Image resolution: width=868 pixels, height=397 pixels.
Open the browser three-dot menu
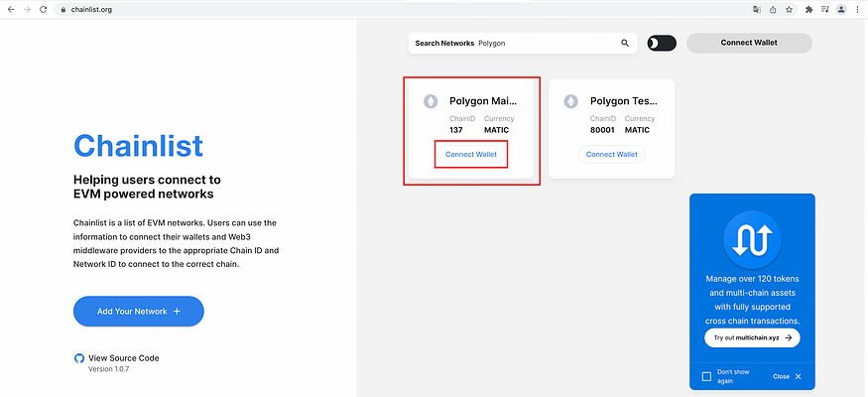[857, 9]
